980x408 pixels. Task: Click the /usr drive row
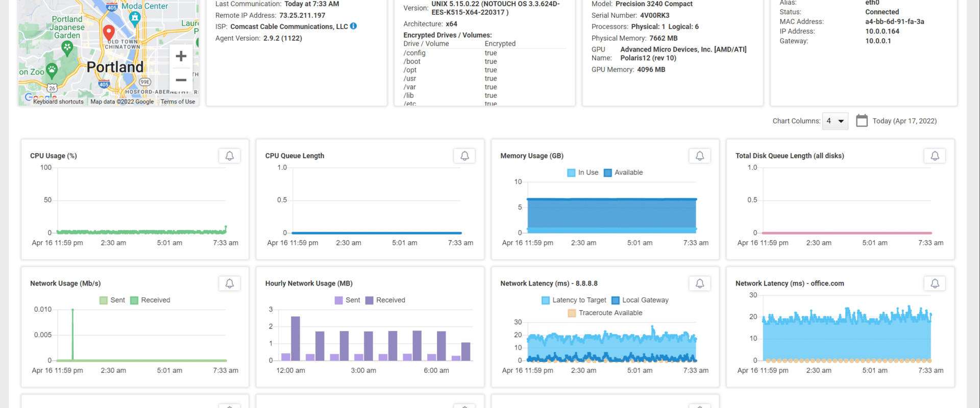tap(484, 79)
